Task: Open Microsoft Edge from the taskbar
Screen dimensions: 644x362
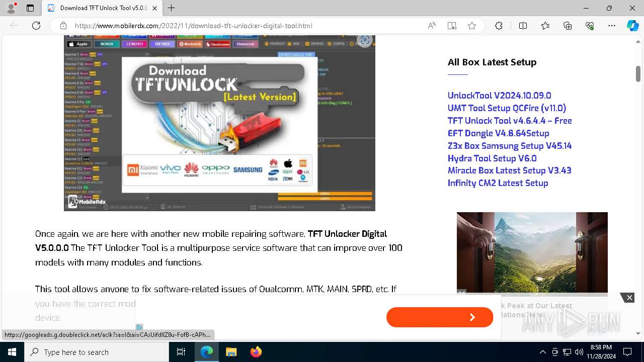Action: [207, 352]
